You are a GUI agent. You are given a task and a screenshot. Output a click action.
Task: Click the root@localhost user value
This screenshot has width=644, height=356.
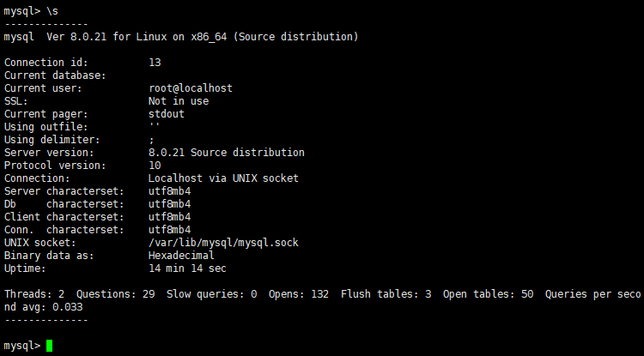click(x=191, y=88)
